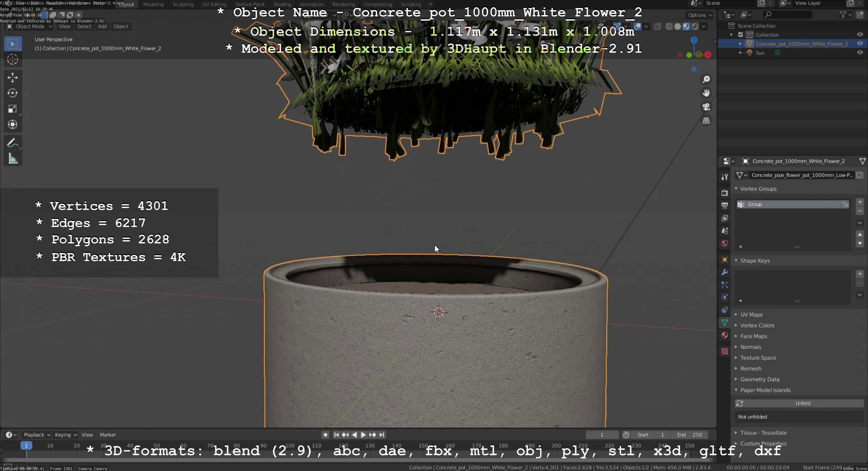Screen dimensions: 868x471
Task: Open the viewport Add menu
Action: click(x=102, y=26)
